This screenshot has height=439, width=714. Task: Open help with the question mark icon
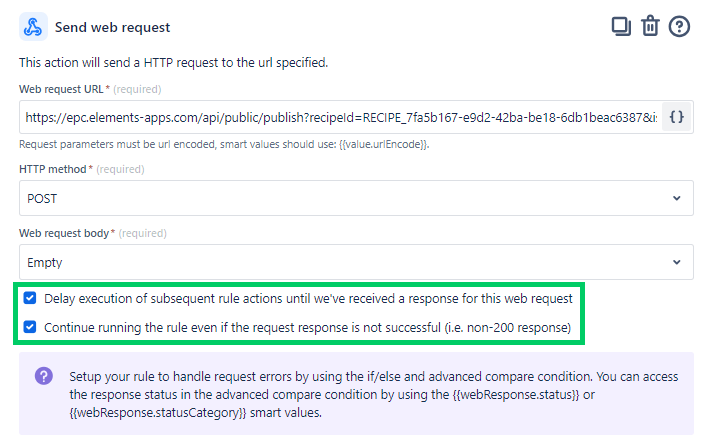pos(680,26)
